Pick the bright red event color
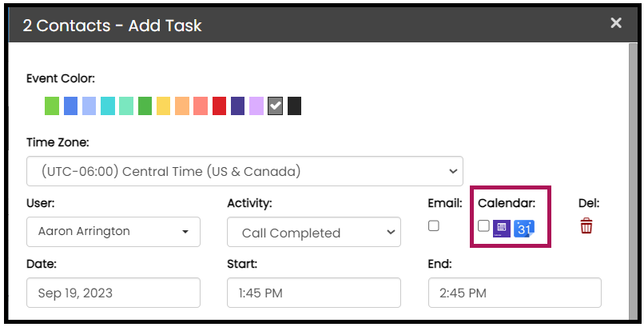The width and height of the screenshot is (644, 327). 220,106
